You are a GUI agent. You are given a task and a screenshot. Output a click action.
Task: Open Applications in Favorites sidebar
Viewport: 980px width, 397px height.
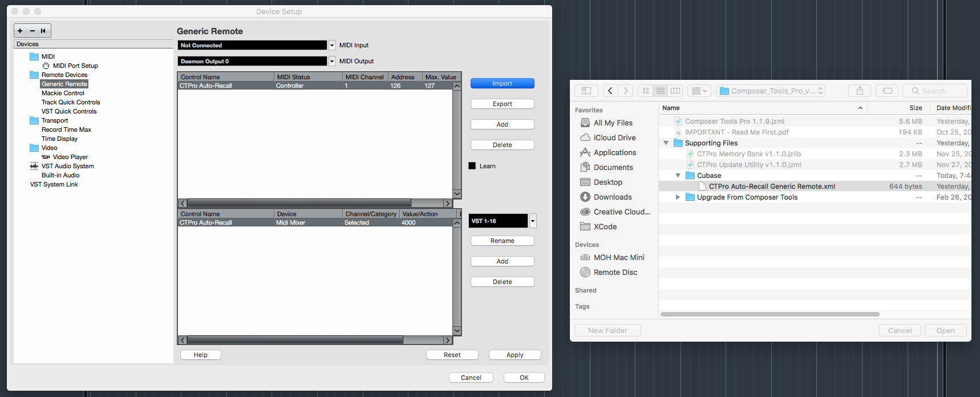614,152
